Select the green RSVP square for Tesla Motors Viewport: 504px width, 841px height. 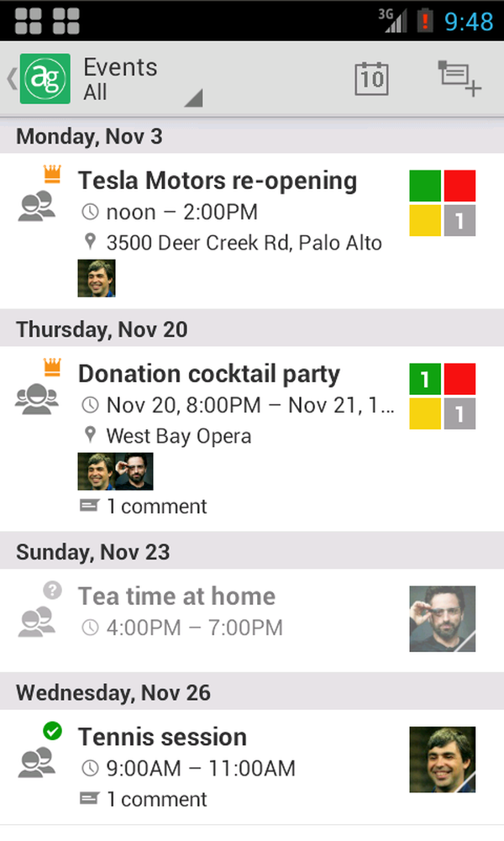click(x=425, y=186)
